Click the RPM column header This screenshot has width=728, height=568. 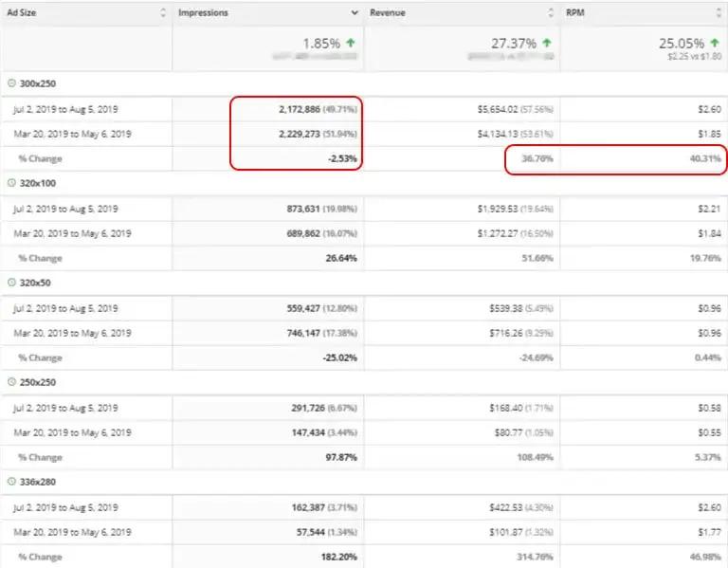click(574, 12)
